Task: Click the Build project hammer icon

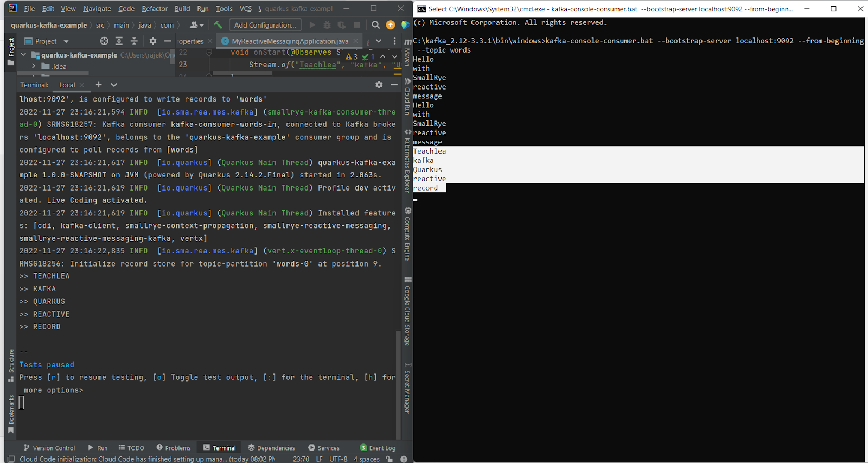Action: click(218, 25)
